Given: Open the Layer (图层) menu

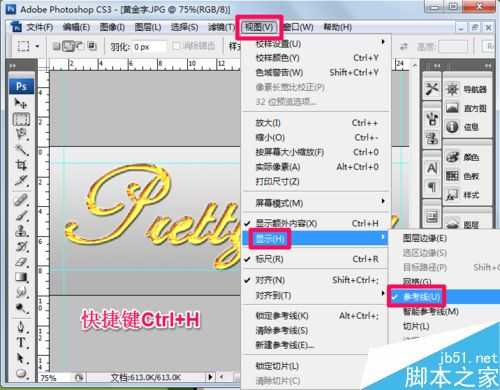Looking at the screenshot, I should [x=148, y=27].
